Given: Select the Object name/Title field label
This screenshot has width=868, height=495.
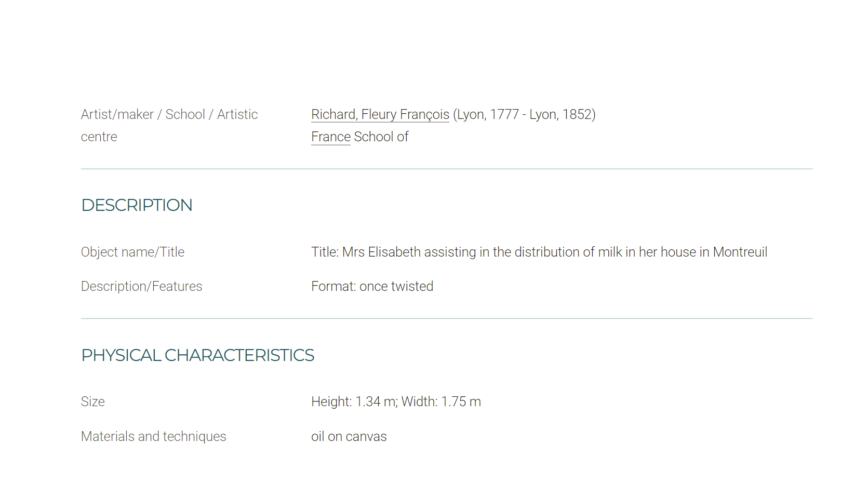Looking at the screenshot, I should [133, 252].
